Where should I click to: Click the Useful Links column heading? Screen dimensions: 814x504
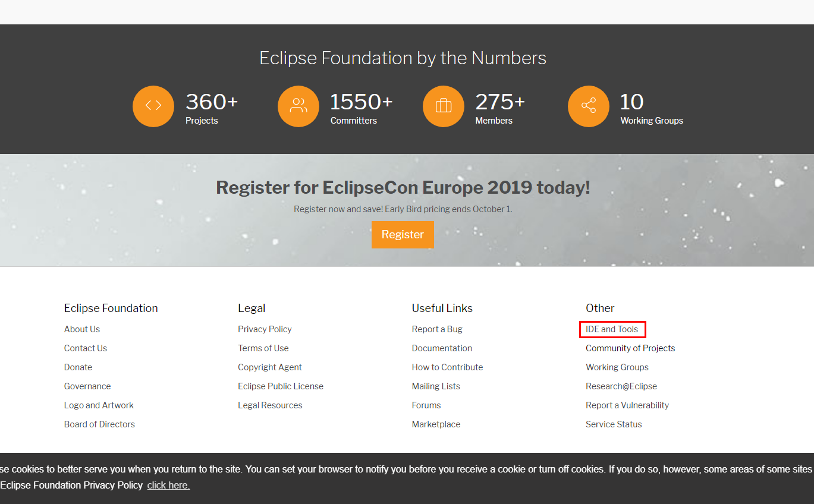click(x=442, y=308)
